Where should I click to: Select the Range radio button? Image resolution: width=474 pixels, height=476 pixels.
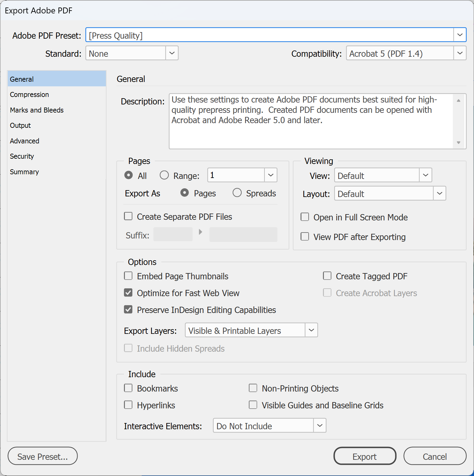tap(164, 175)
